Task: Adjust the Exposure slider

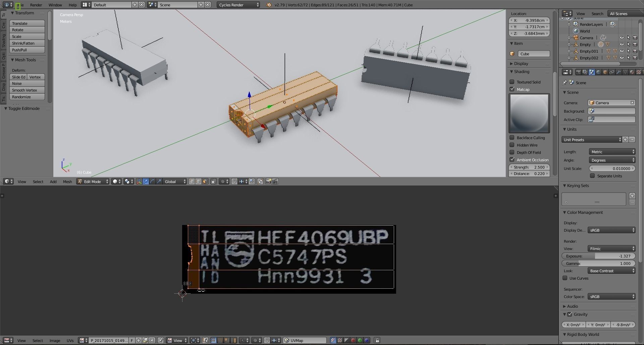Action: pyautogui.click(x=598, y=256)
